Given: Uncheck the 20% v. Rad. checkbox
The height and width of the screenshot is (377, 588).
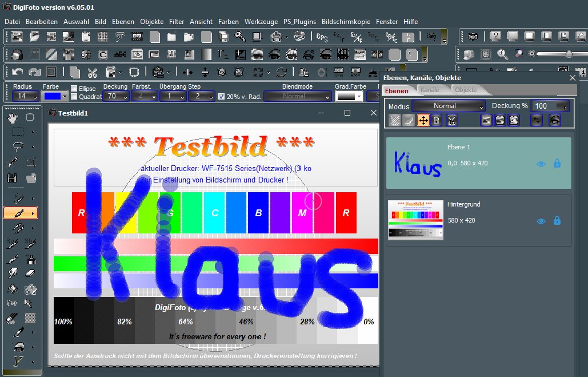Looking at the screenshot, I should [x=221, y=97].
